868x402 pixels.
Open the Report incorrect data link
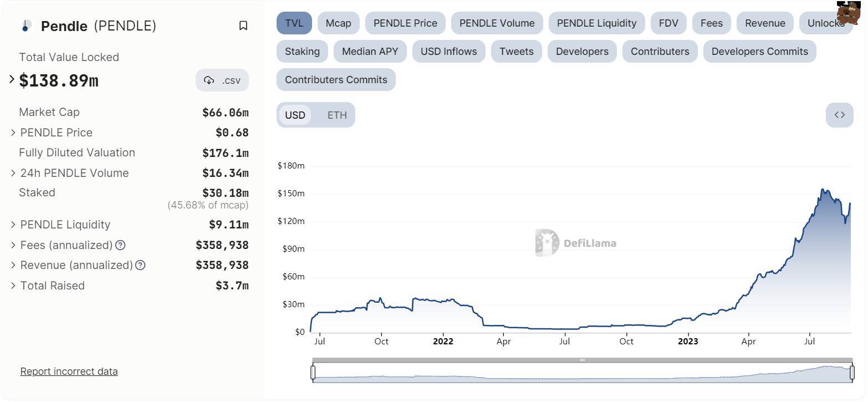point(69,372)
